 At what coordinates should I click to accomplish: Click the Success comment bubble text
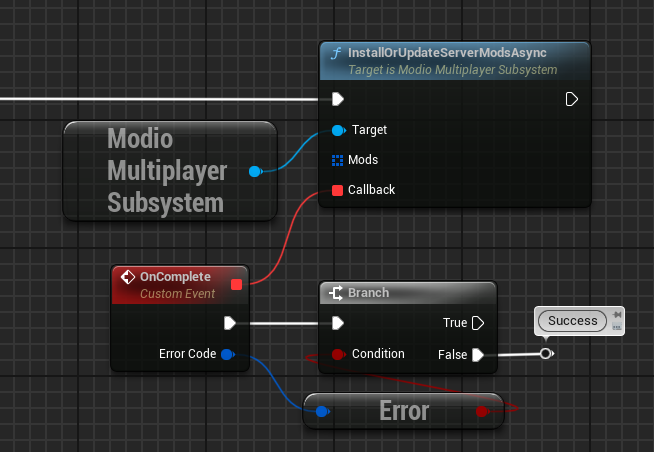click(572, 321)
